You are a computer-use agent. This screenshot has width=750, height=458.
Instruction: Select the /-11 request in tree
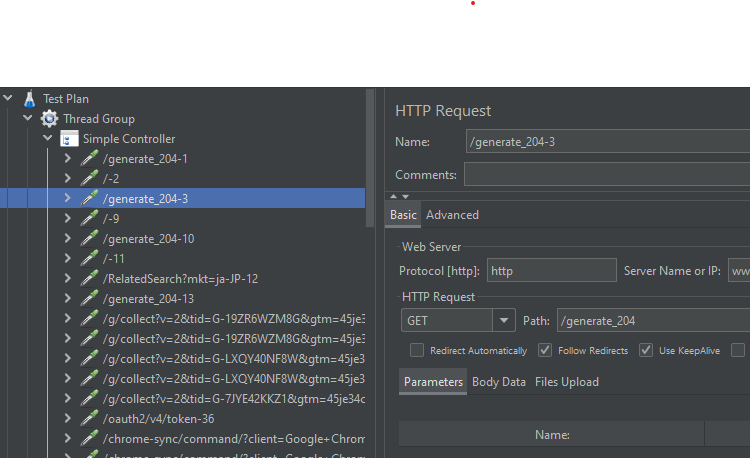[114, 259]
